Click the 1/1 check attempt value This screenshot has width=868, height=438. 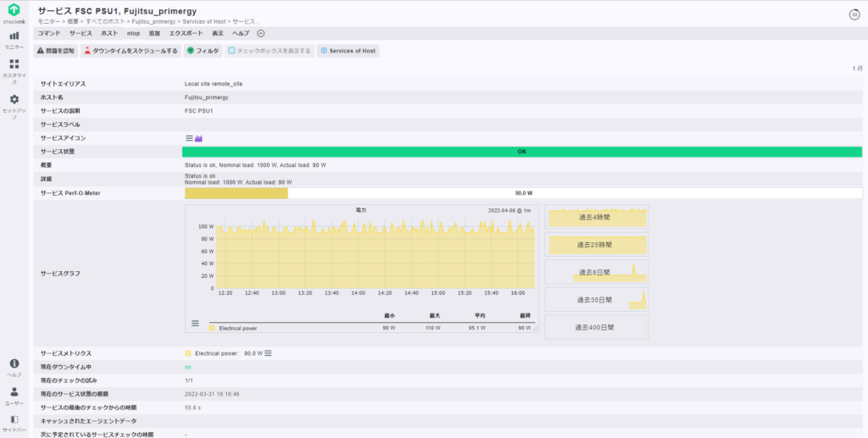(x=189, y=380)
